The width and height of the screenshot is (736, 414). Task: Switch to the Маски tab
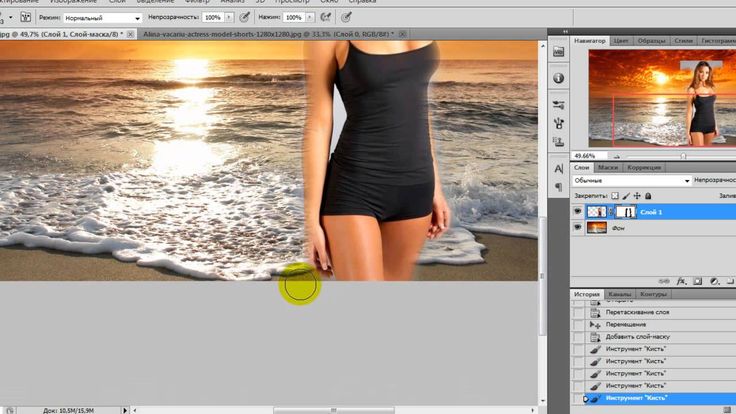coord(608,168)
